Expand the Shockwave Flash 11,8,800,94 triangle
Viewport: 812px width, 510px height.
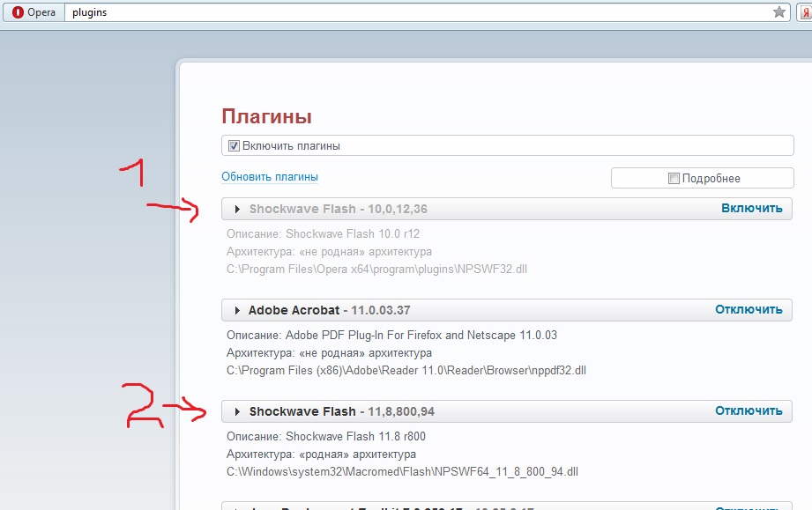tap(237, 412)
